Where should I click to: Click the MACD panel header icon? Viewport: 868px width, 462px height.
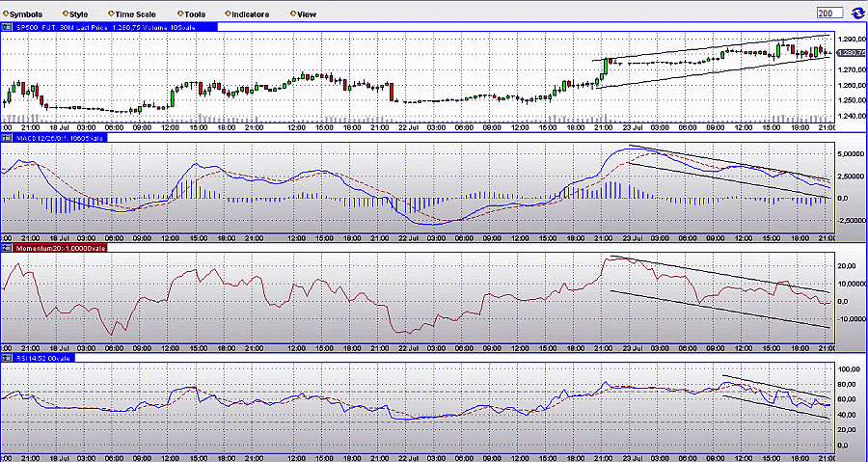click(x=5, y=137)
